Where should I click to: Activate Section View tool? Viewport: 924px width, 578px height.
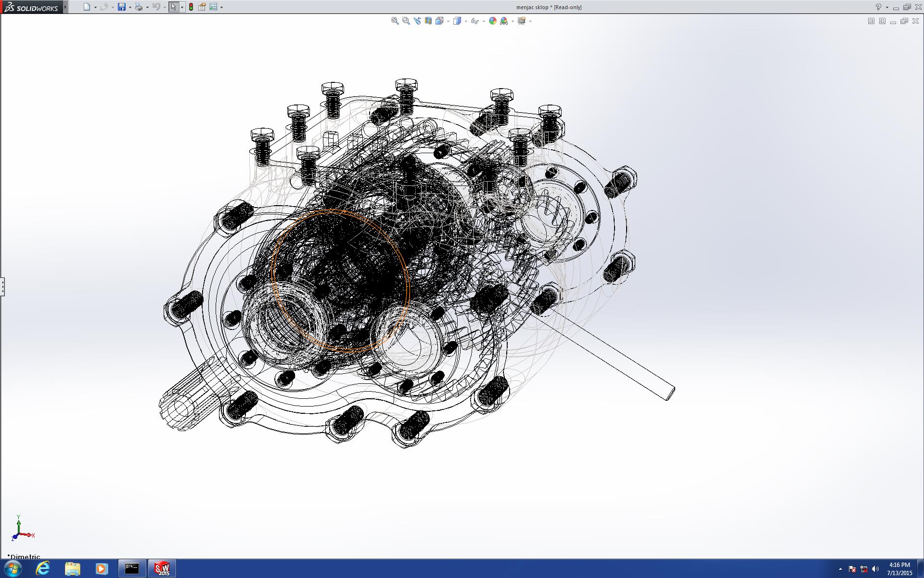pyautogui.click(x=428, y=21)
